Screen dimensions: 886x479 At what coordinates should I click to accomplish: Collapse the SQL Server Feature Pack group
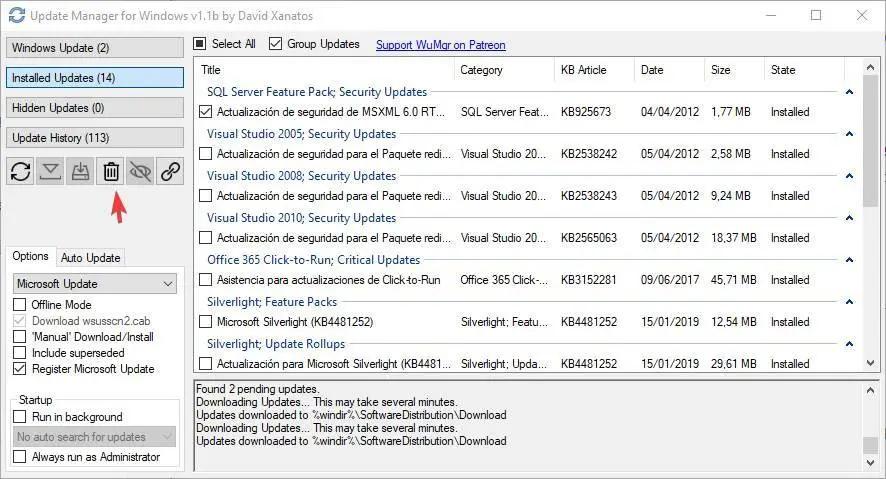(849, 92)
